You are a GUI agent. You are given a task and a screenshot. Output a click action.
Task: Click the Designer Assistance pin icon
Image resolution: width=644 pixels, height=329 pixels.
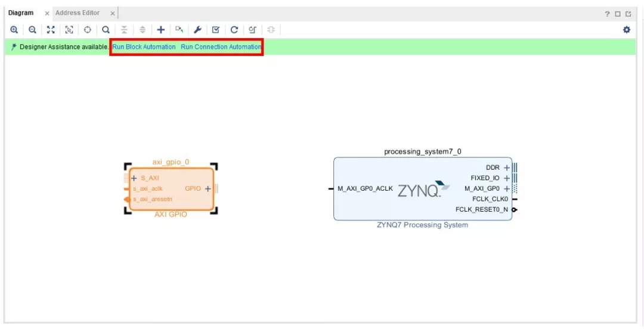click(x=14, y=47)
